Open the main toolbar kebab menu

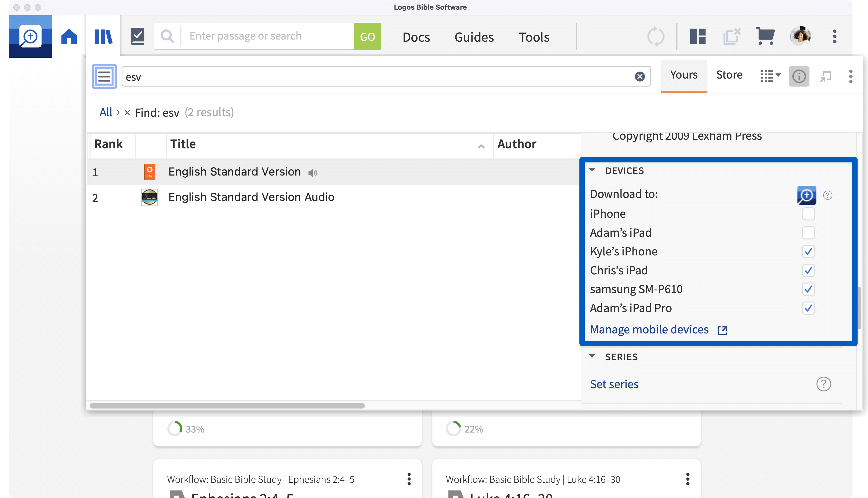point(835,36)
